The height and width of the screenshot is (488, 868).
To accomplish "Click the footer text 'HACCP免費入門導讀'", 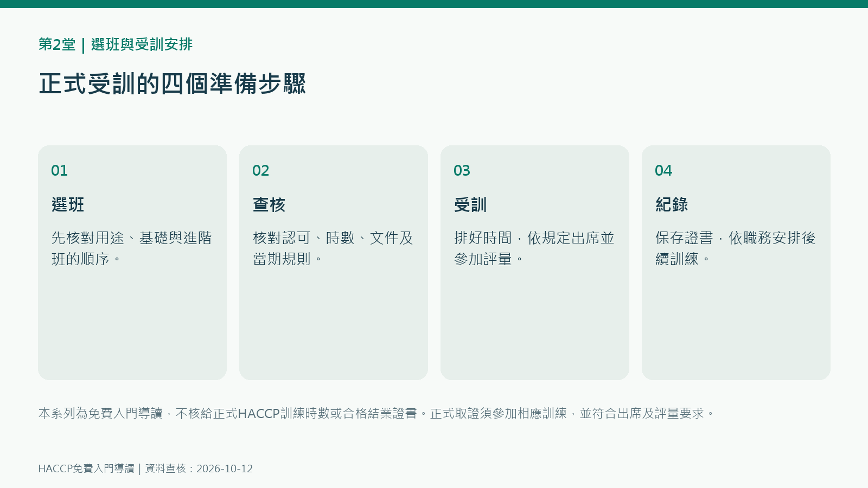I will coord(86,468).
